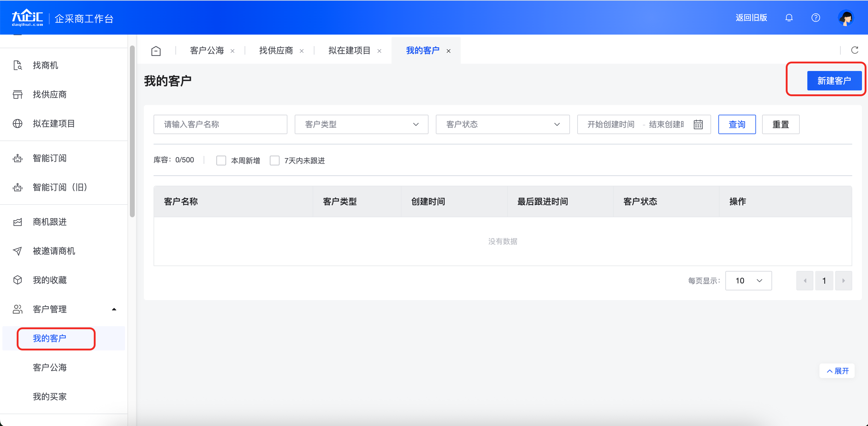Image resolution: width=868 pixels, height=426 pixels.
Task: Click the 结束创建时间 date field
Action: pyautogui.click(x=666, y=125)
